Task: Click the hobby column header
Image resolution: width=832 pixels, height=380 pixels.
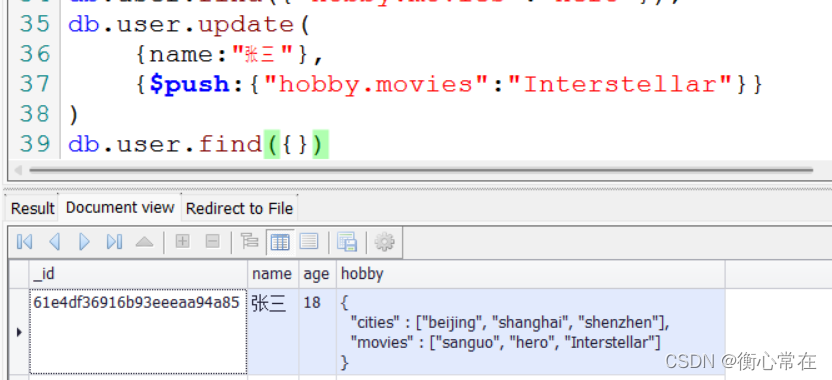Action: (x=531, y=274)
